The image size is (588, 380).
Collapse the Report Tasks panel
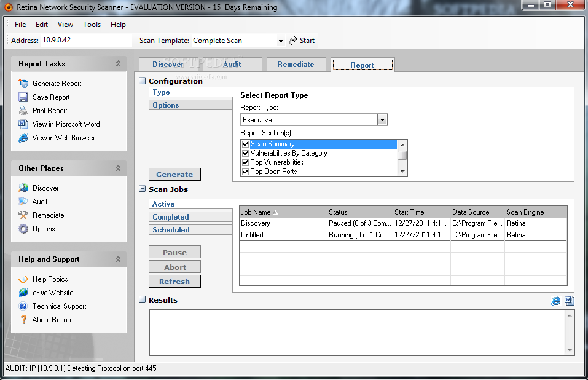118,64
